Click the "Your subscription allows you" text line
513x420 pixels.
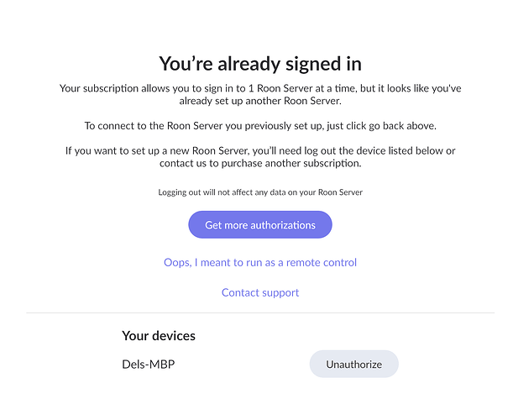(x=260, y=88)
